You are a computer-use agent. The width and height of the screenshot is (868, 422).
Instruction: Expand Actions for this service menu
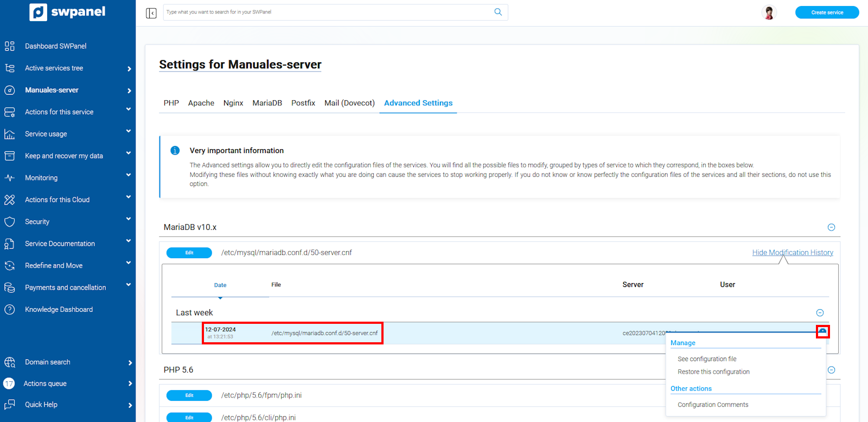pos(129,110)
